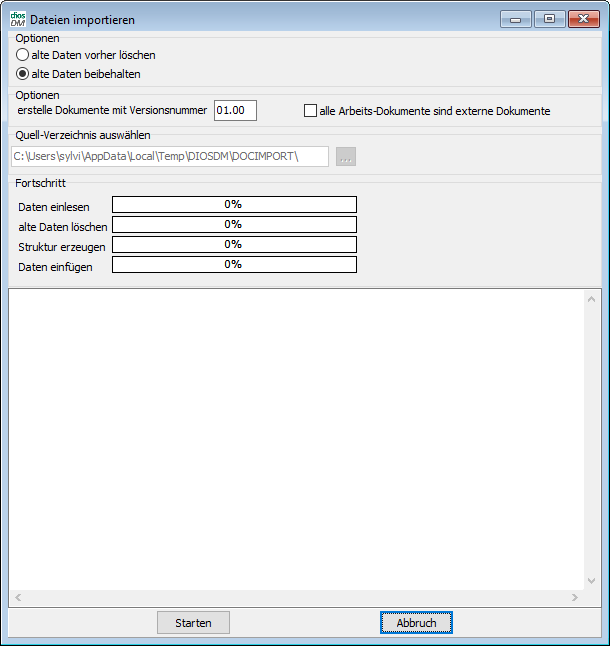Open the source directory browse button
The height and width of the screenshot is (646, 610).
click(346, 157)
